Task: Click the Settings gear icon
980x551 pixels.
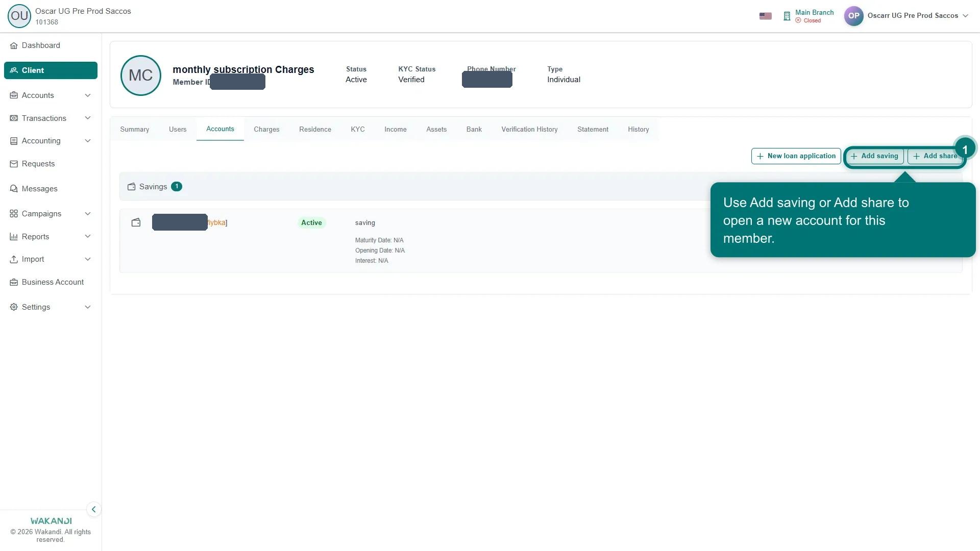Action: click(14, 307)
